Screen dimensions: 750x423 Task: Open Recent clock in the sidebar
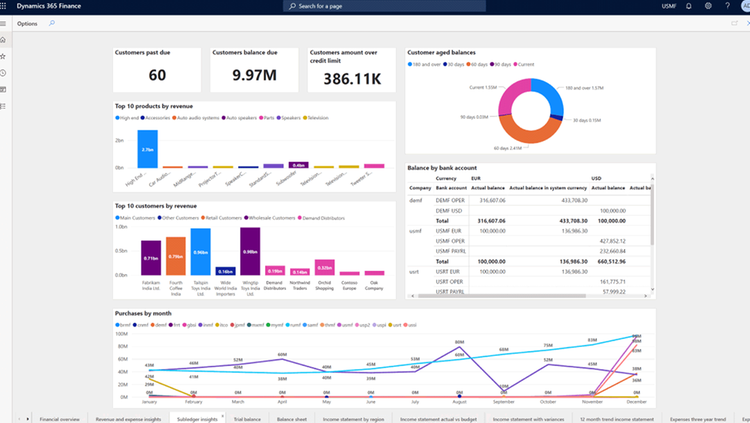[3, 73]
